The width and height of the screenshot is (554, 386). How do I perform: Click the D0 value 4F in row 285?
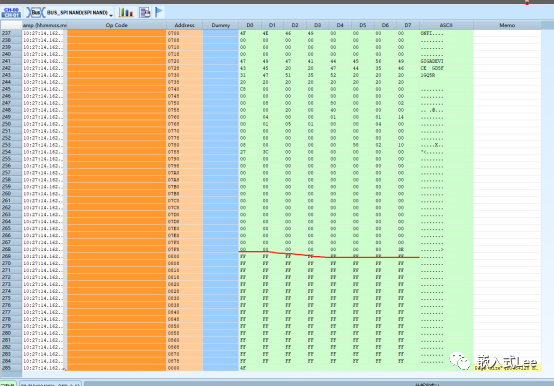[243, 368]
